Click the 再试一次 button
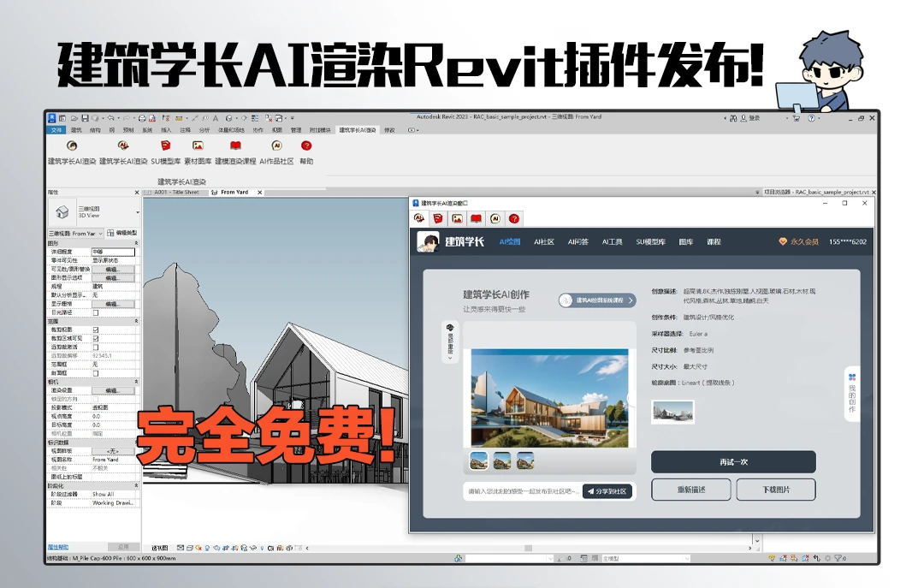 (733, 462)
